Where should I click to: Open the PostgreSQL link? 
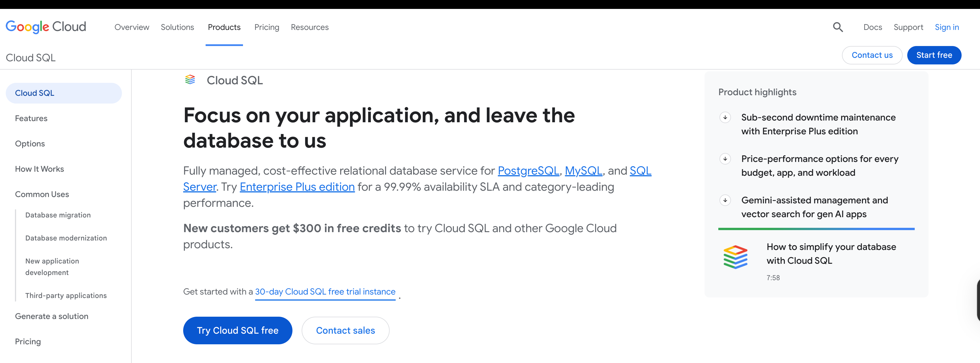point(528,171)
